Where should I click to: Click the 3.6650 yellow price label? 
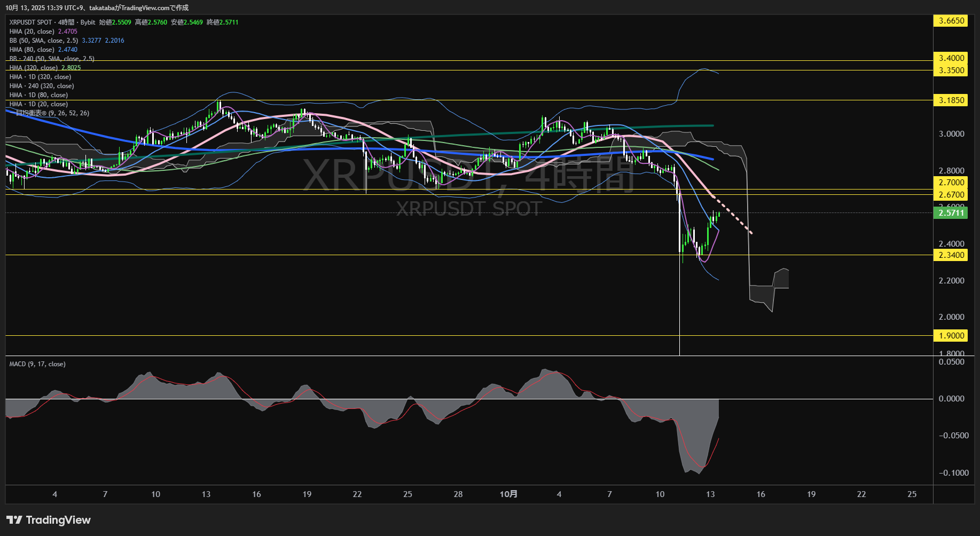(951, 21)
